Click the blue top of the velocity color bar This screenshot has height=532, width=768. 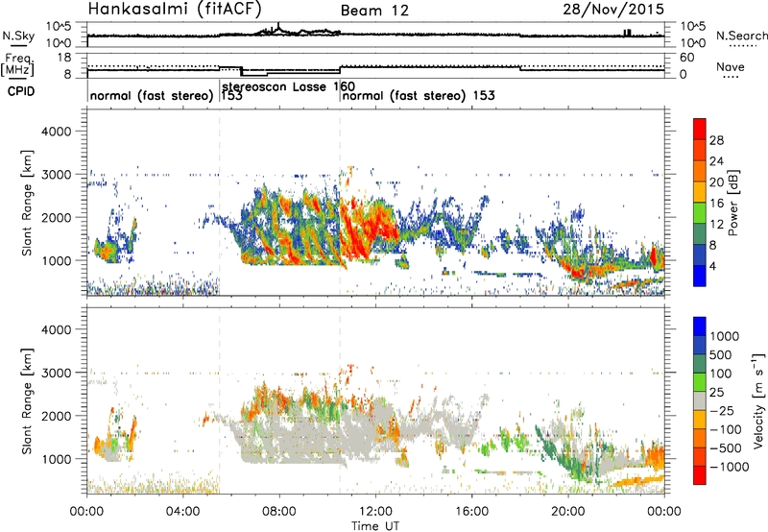(x=700, y=326)
